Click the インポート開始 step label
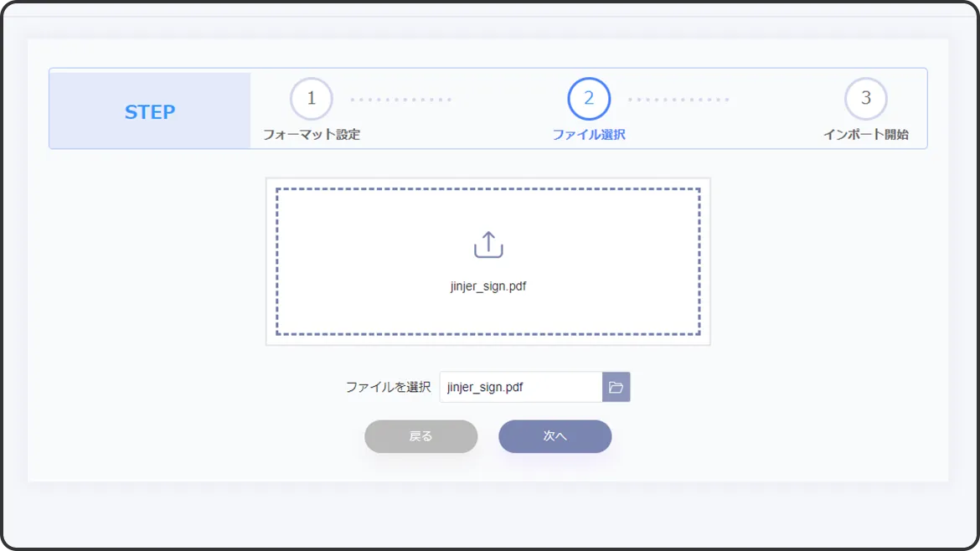 tap(865, 135)
